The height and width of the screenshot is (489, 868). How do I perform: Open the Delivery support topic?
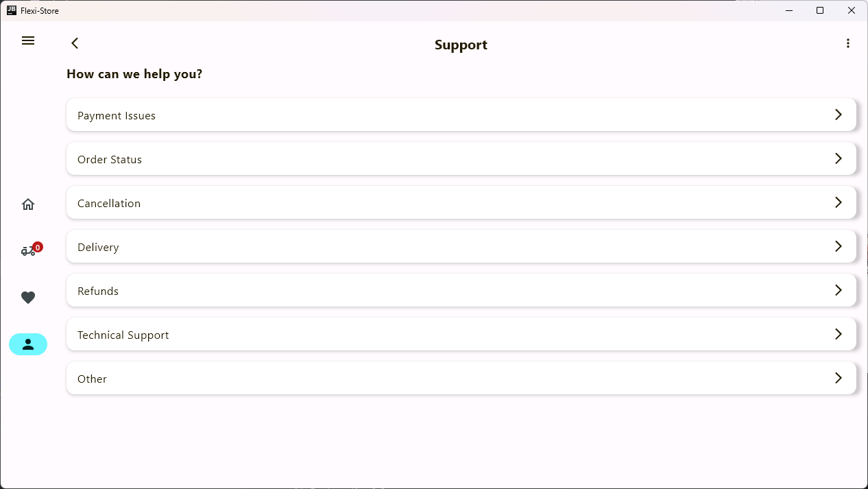coord(98,247)
